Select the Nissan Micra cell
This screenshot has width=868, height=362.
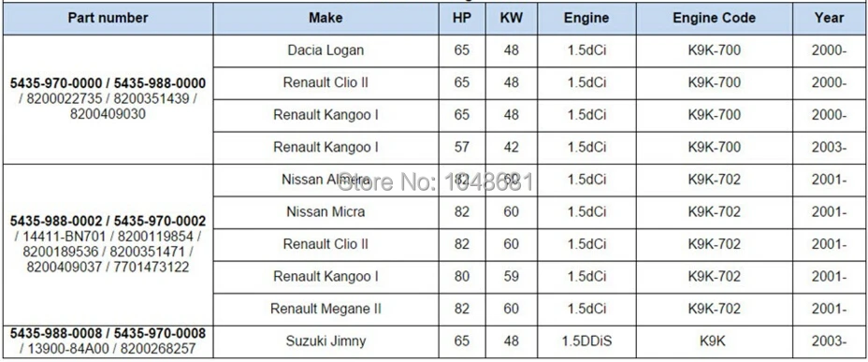[x=325, y=212]
